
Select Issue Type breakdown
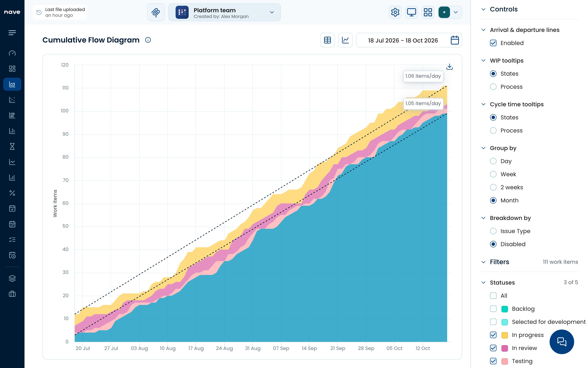click(x=493, y=231)
